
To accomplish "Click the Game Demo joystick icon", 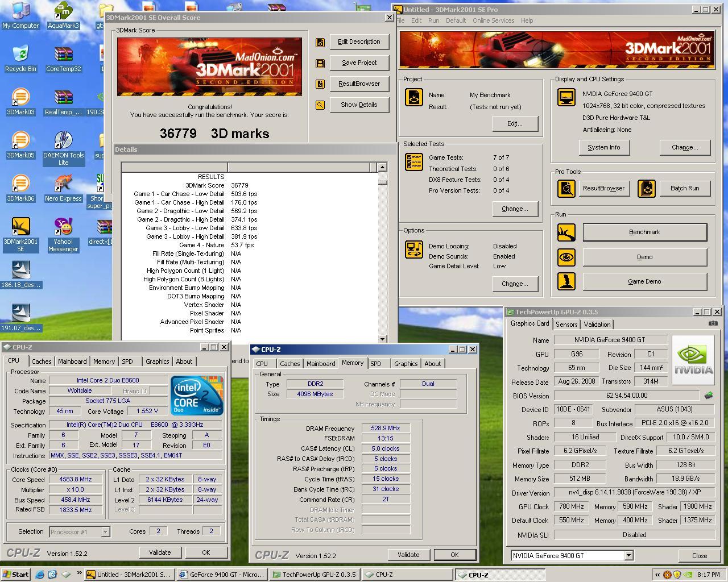I will pos(566,282).
